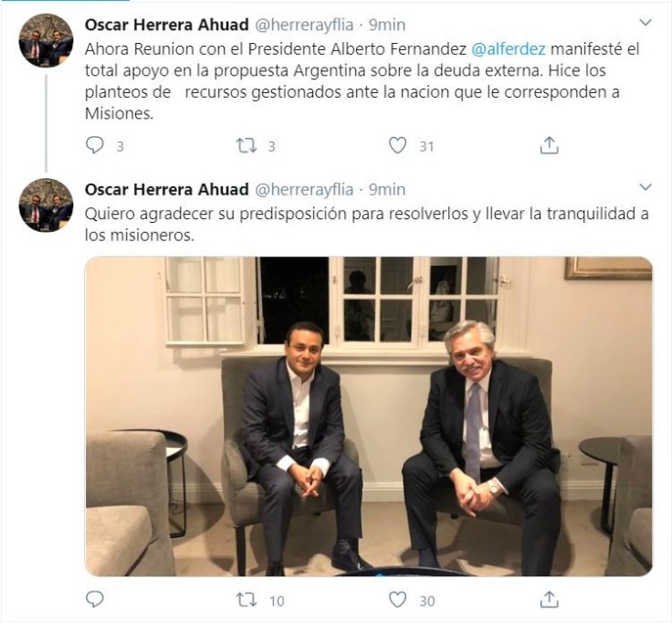This screenshot has height=623, width=672.
Task: Retweet the second tweet with 10 retweets
Action: click(x=246, y=600)
